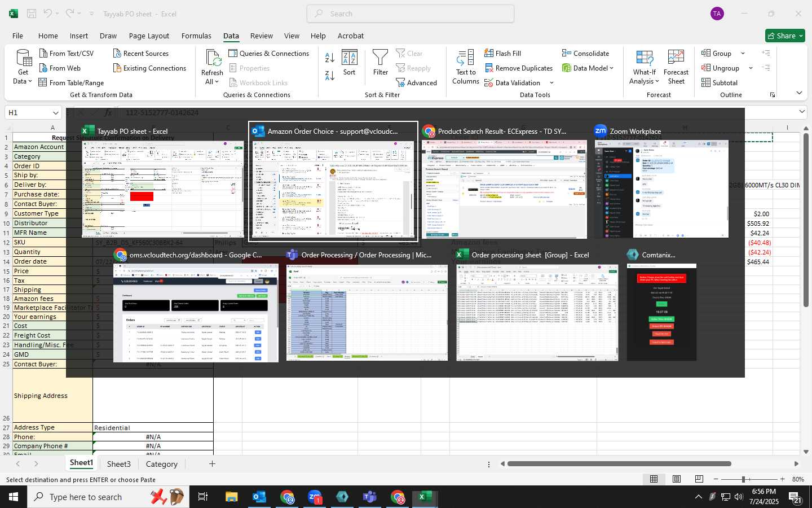Click in the Search box
This screenshot has width=812, height=508.
[411, 14]
